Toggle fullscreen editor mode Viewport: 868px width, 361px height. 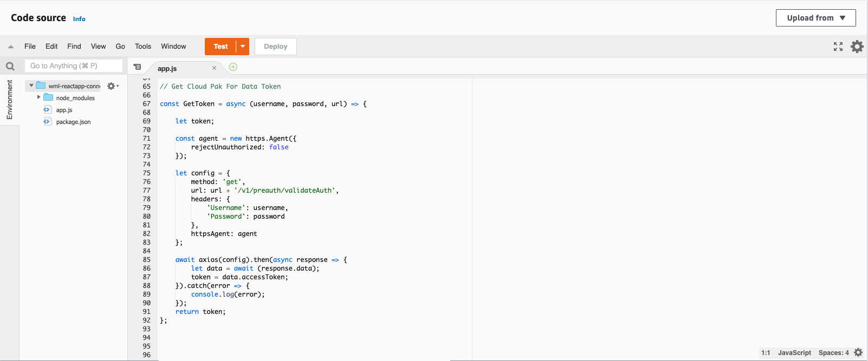pyautogui.click(x=838, y=47)
